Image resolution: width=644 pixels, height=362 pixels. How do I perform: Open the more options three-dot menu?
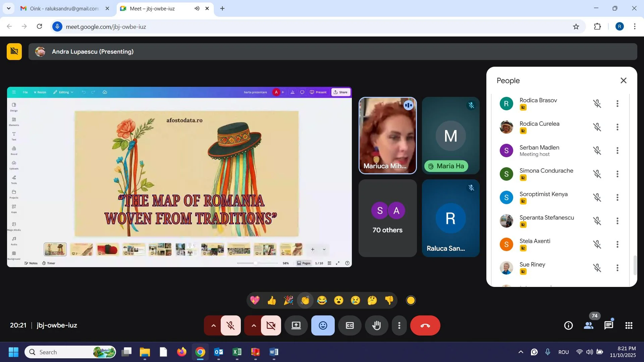click(399, 325)
